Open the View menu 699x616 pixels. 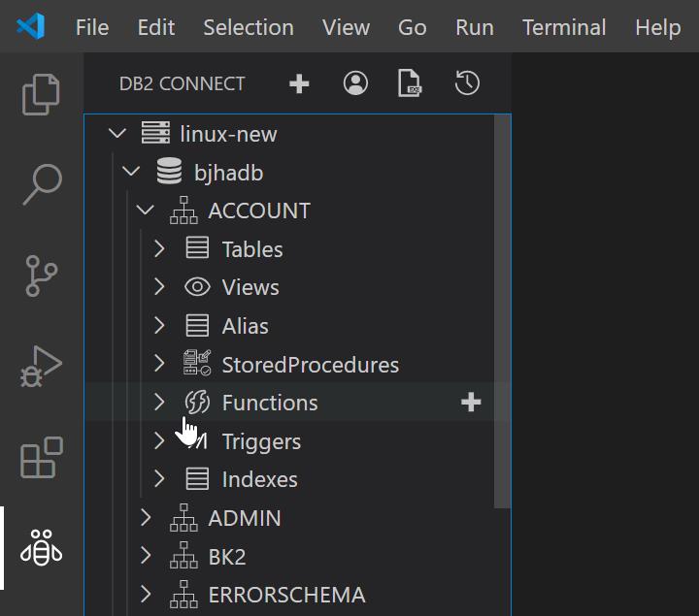(346, 27)
